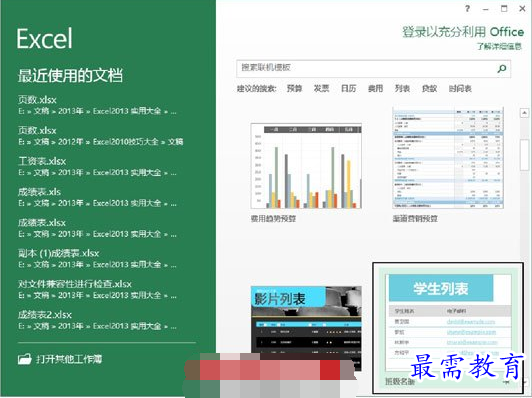532x398 pixels.
Task: Open the recent file 工资表.xlsx
Action: point(97,166)
